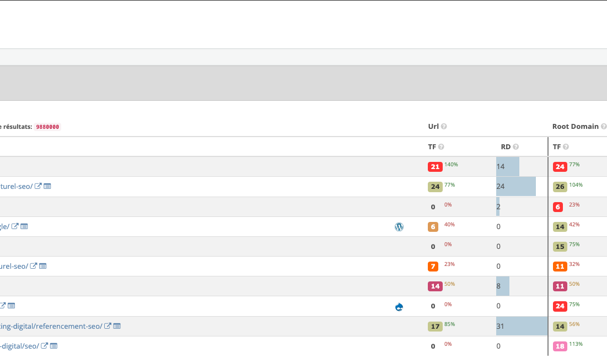The image size is (607, 364).
Task: Open help icon beside RD column header
Action: [x=516, y=147]
